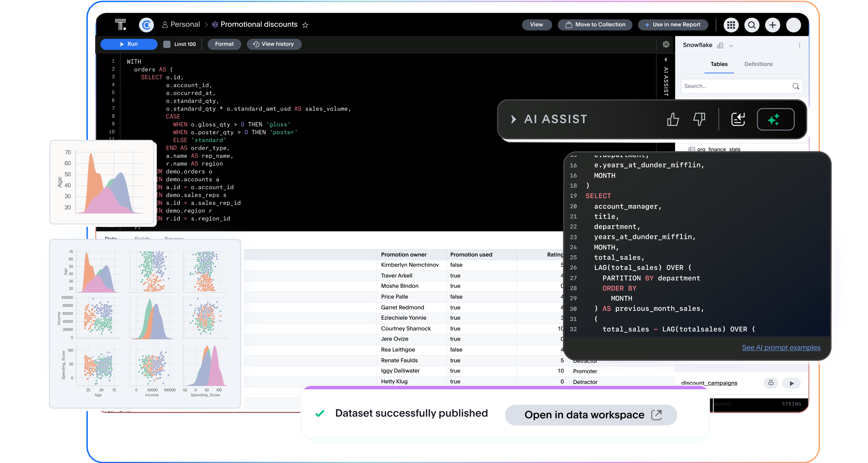The height and width of the screenshot is (463, 868).
Task: Insert AI-generated SQL into the editor
Action: point(738,119)
